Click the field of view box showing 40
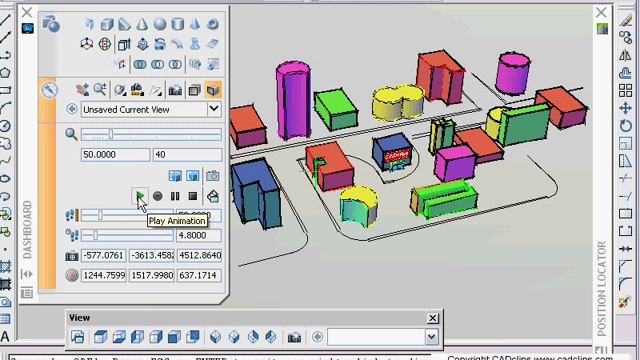 187,155
